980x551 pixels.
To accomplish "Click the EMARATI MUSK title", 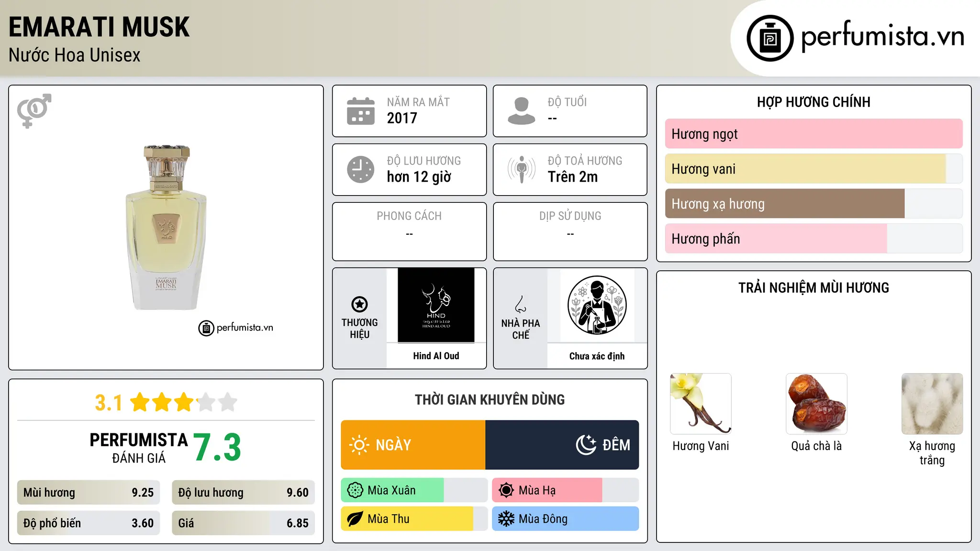I will pyautogui.click(x=99, y=27).
